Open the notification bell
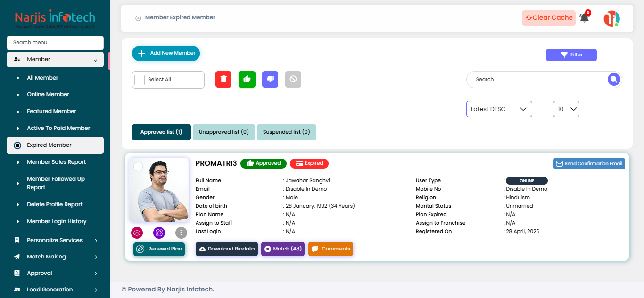The height and width of the screenshot is (298, 644). click(585, 18)
